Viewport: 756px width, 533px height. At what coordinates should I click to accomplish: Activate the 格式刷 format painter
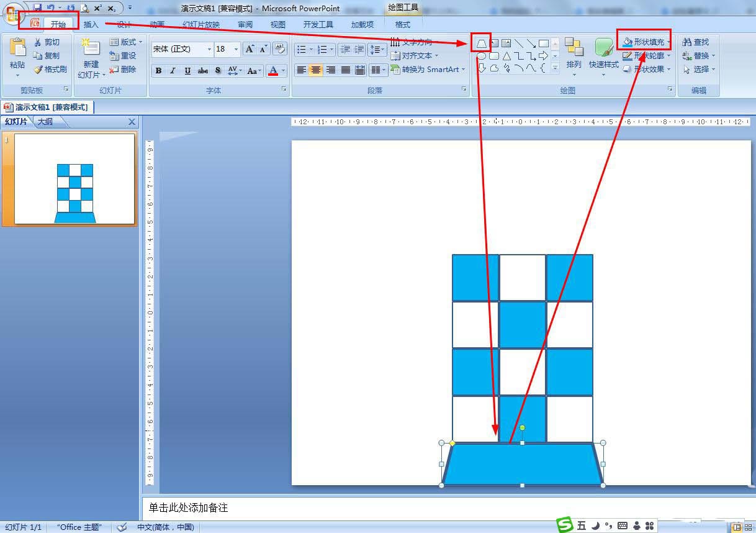coord(50,69)
